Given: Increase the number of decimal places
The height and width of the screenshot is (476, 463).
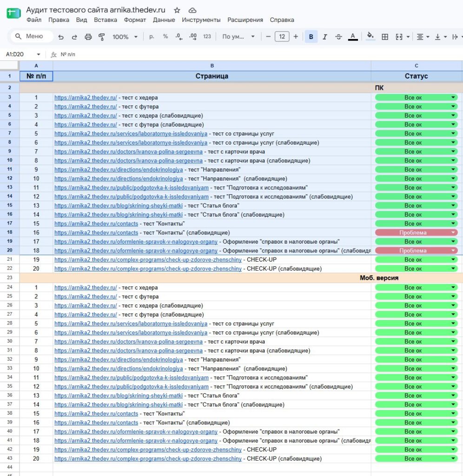Looking at the screenshot, I should coord(193,37).
